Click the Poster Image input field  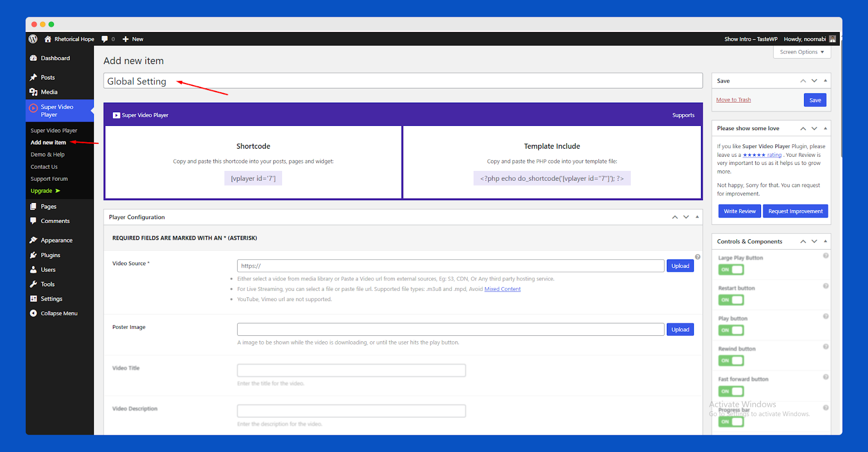450,329
